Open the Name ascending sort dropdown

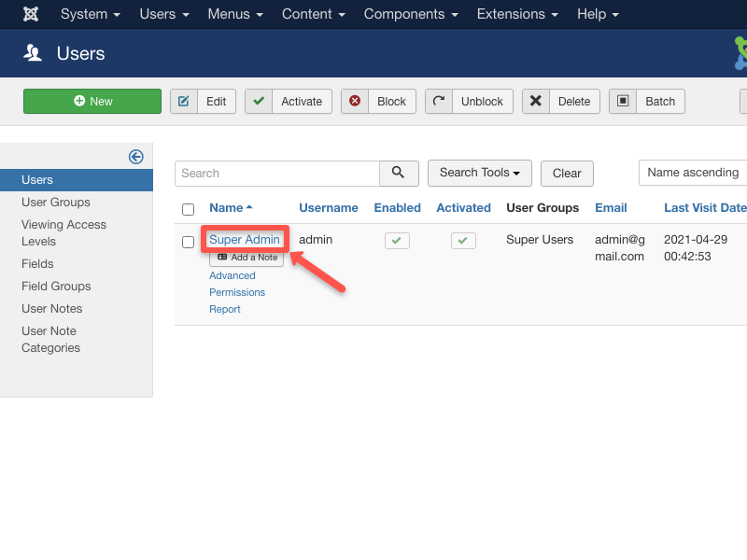pos(692,173)
